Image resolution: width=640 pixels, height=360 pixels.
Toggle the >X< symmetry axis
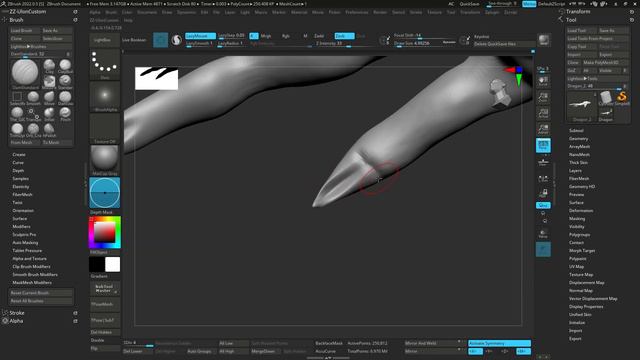(476, 351)
